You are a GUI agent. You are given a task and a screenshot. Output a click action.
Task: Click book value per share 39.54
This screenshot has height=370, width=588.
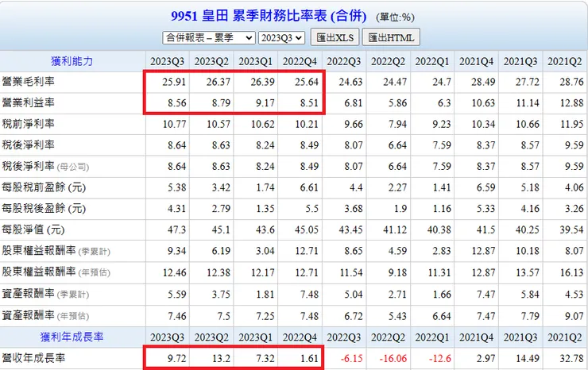(572, 229)
